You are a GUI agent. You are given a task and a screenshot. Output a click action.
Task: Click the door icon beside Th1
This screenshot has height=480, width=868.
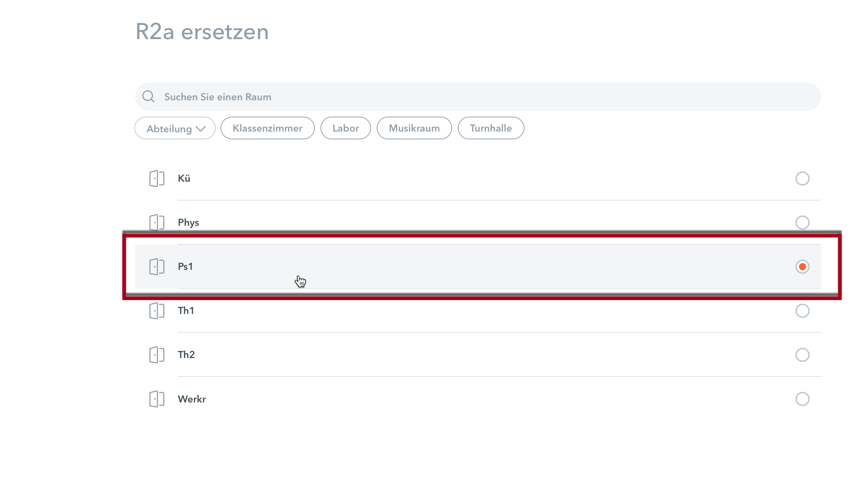[157, 311]
